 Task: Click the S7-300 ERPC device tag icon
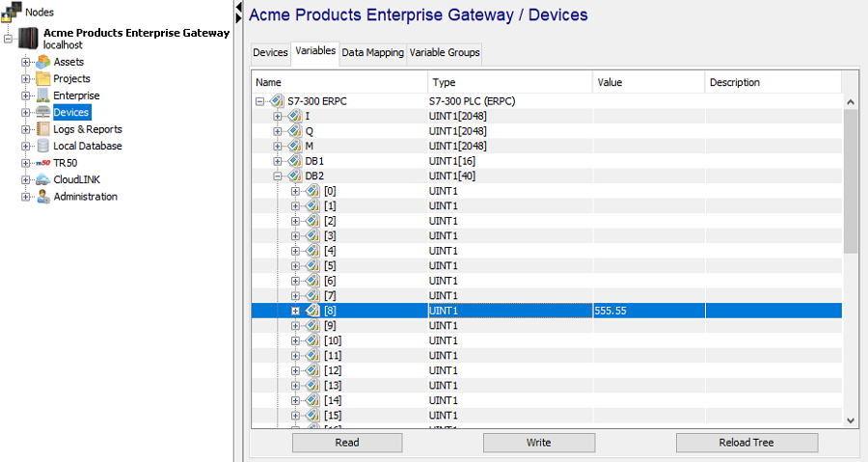277,101
